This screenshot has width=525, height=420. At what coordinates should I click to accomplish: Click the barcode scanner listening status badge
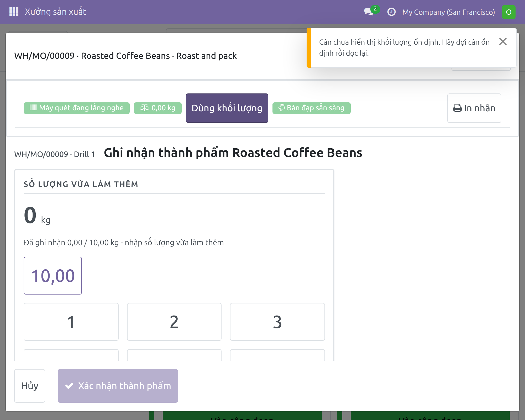76,108
